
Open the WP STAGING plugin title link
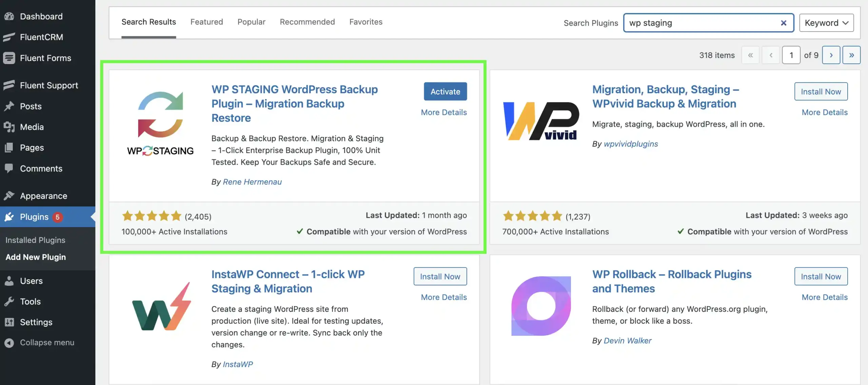(x=295, y=103)
